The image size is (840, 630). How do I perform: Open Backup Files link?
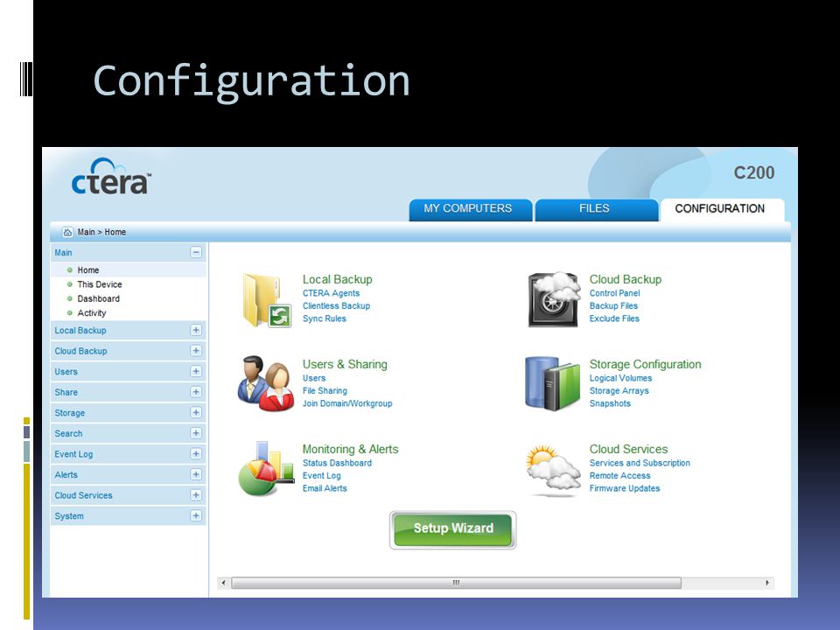coord(613,306)
